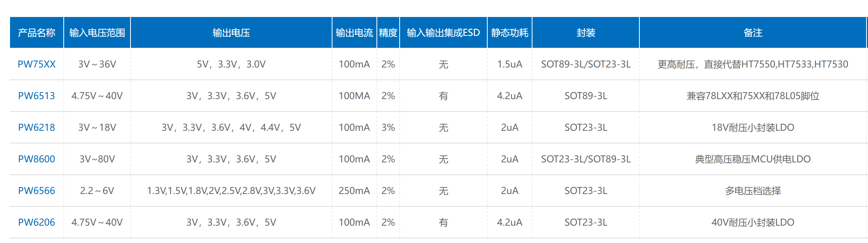Open the PW6218 product link
This screenshot has height=243, width=868.
[37, 127]
